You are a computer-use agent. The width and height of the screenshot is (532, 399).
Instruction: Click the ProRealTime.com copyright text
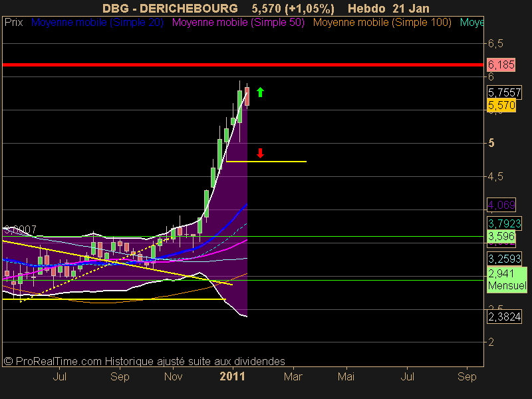(144, 361)
